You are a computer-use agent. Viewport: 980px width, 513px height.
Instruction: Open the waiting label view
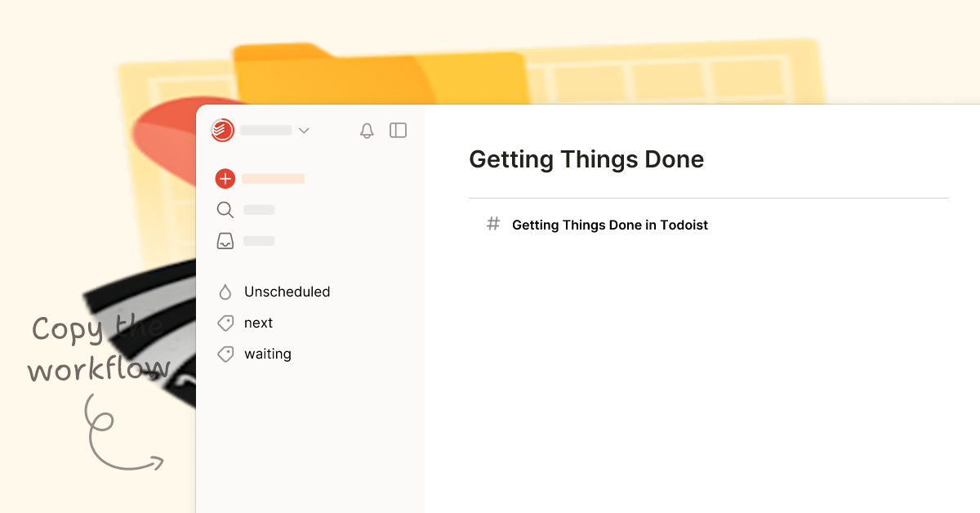tap(268, 354)
